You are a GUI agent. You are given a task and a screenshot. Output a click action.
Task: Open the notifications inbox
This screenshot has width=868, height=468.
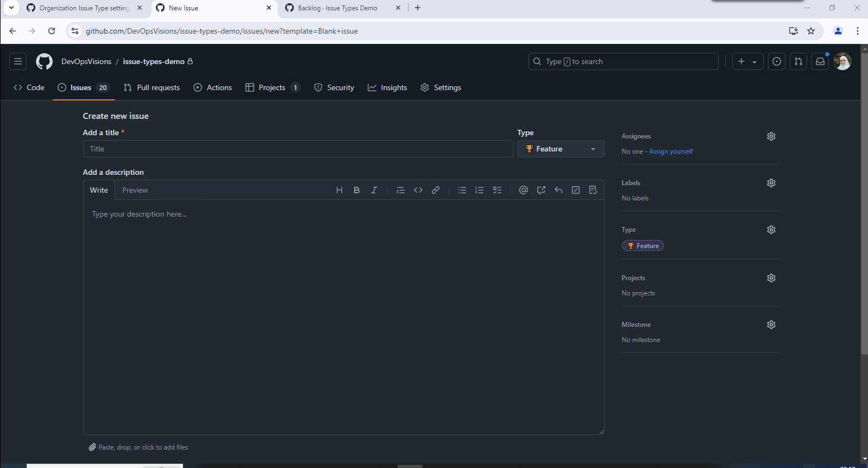820,61
